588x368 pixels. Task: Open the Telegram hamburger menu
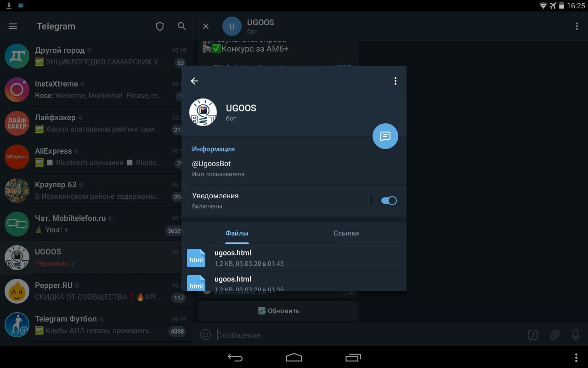(13, 26)
